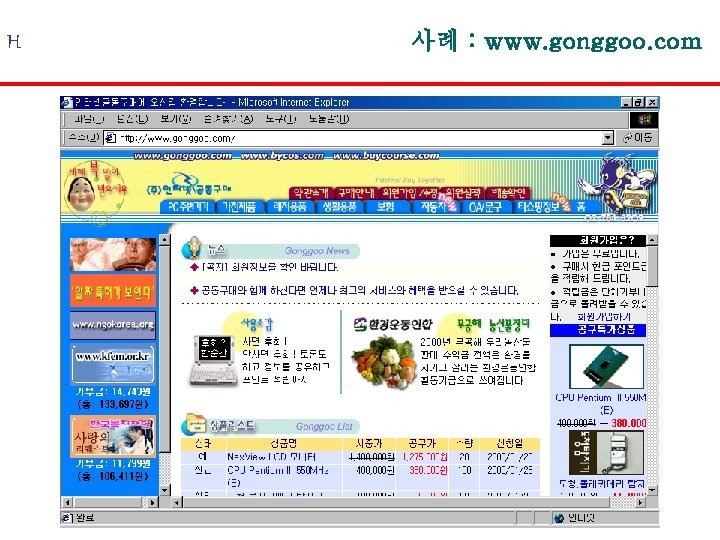Click the 환경운동연합 logo
The width and height of the screenshot is (720, 540).
point(394,325)
